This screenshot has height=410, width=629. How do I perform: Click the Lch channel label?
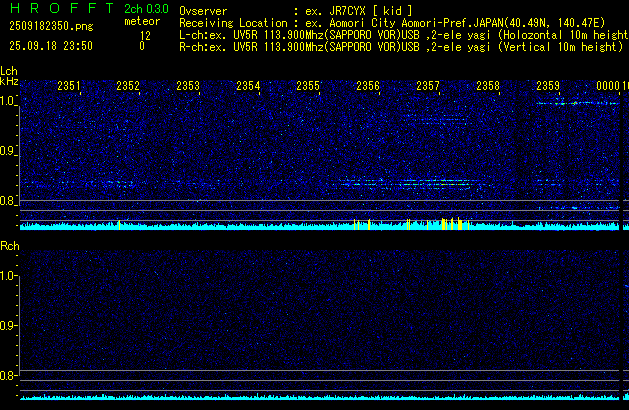coord(9,71)
